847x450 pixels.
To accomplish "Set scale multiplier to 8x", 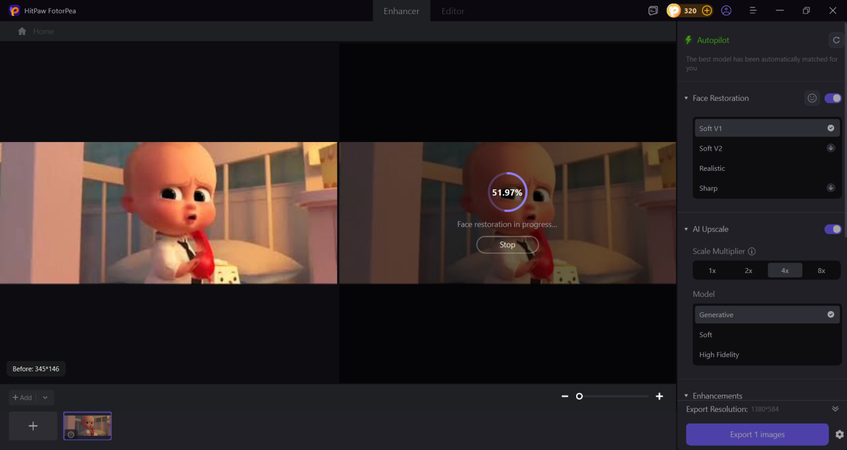I will pos(821,270).
